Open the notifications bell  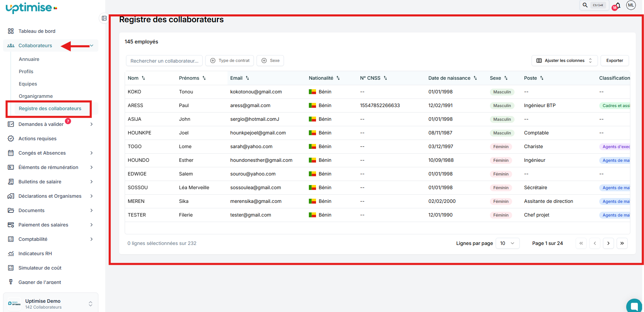click(617, 5)
